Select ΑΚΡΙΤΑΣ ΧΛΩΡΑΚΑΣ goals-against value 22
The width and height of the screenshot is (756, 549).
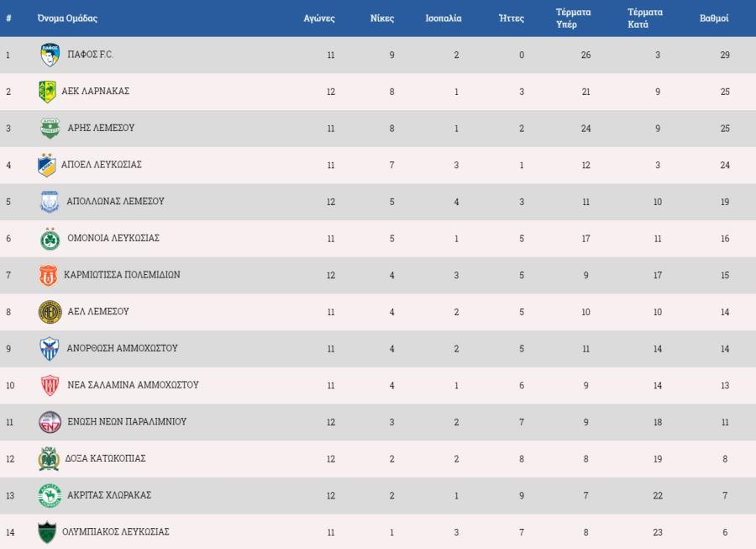click(x=658, y=496)
